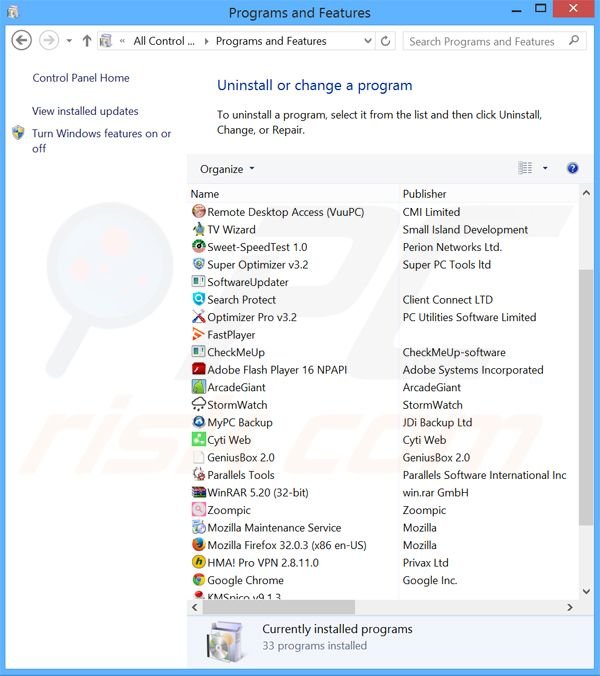Click the vertical scrollbar thumb
The image size is (600, 676).
click(x=586, y=397)
